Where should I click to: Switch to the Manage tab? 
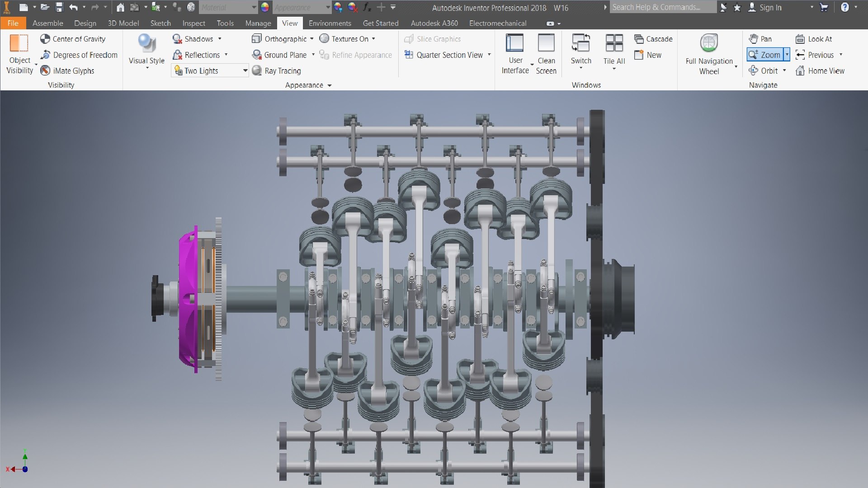(x=258, y=23)
